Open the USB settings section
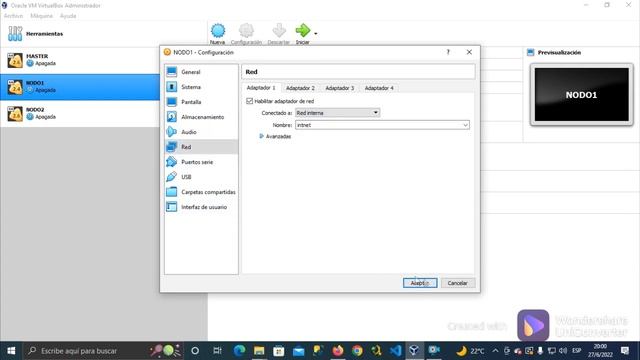Image resolution: width=640 pixels, height=360 pixels. click(201, 177)
